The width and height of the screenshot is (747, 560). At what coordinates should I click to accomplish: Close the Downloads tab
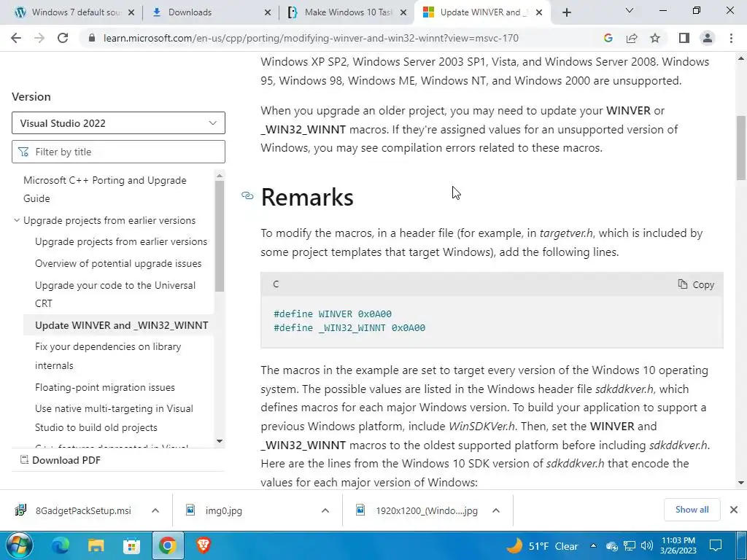point(268,13)
